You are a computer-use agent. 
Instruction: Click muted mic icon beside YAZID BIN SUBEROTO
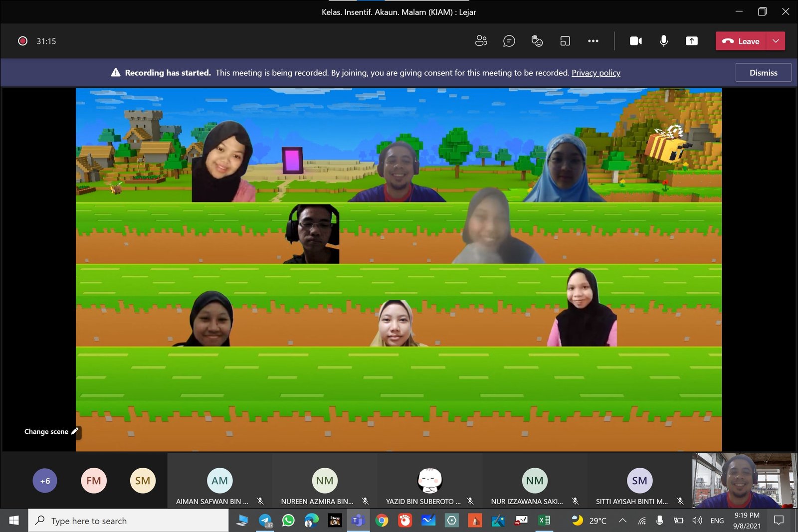(x=470, y=501)
